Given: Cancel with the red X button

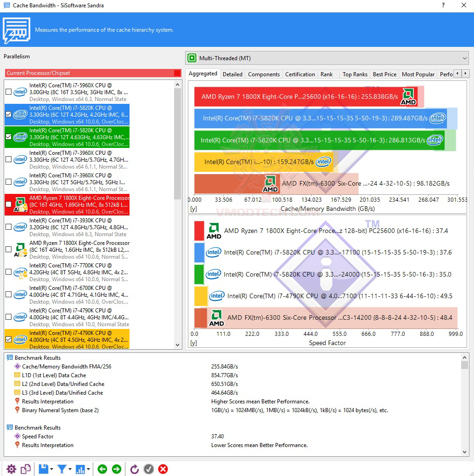Looking at the screenshot, I should [163, 469].
